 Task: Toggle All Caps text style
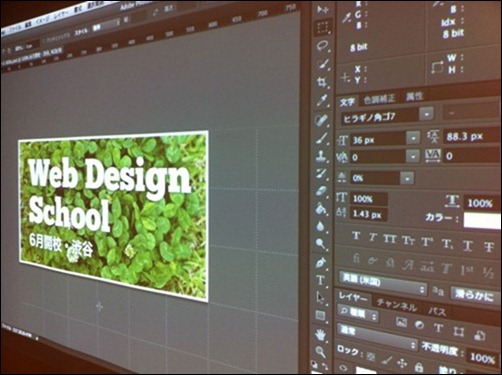click(x=390, y=239)
